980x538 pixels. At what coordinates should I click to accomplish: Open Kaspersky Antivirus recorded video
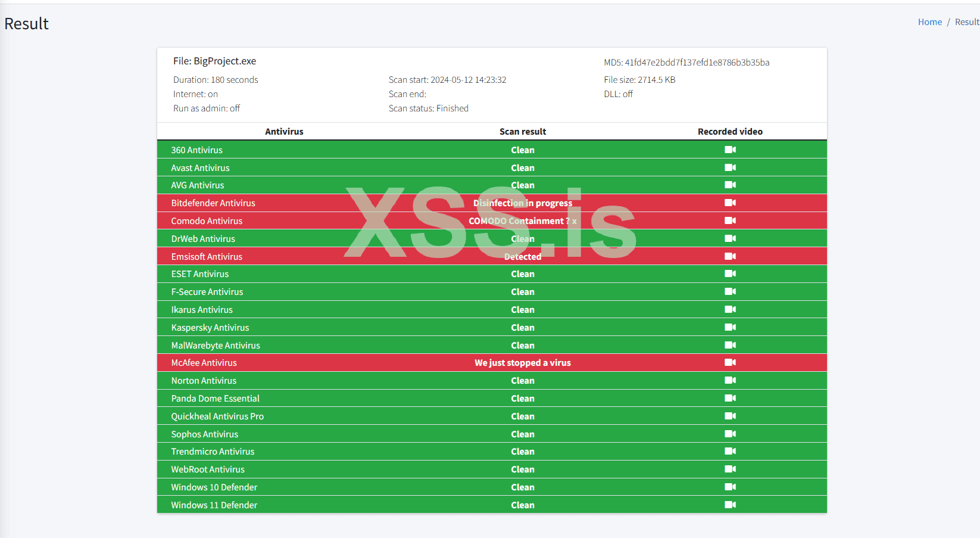[730, 327]
